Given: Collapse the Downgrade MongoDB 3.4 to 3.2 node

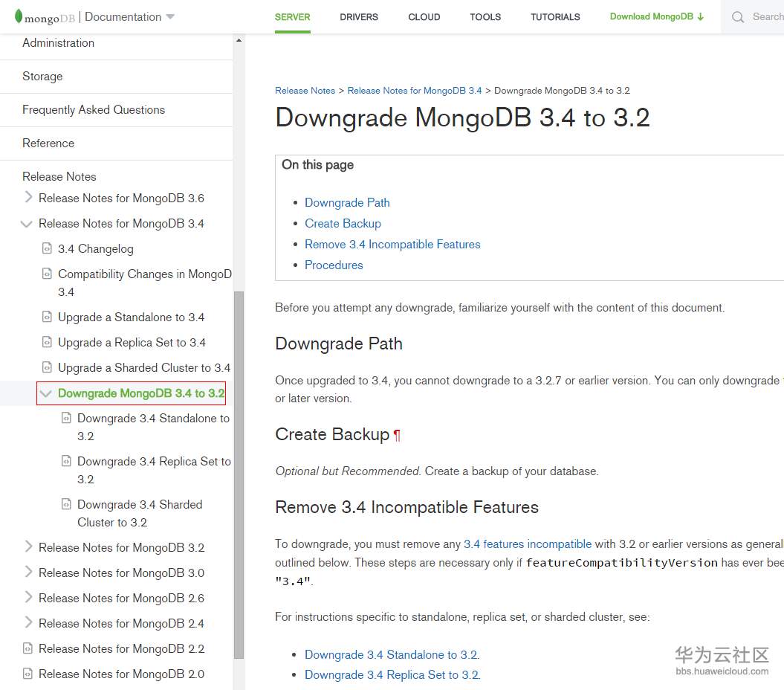Looking at the screenshot, I should [46, 393].
